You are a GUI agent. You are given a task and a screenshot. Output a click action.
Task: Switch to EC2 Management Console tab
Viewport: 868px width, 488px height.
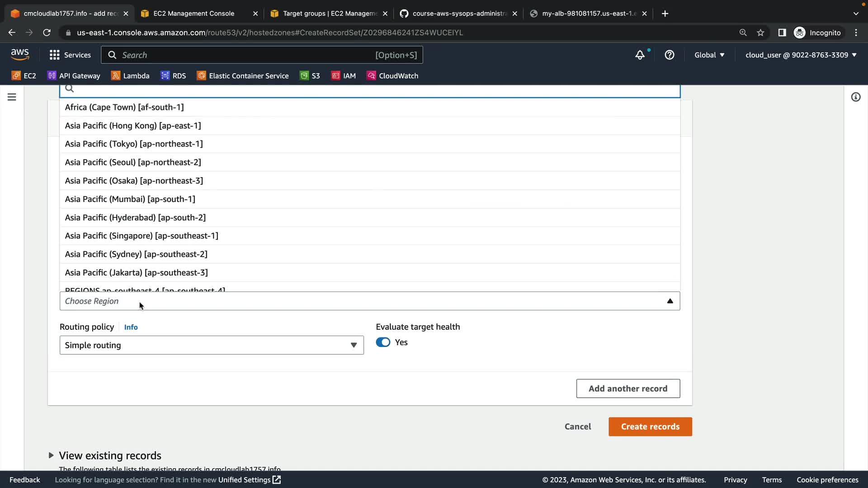coord(194,14)
